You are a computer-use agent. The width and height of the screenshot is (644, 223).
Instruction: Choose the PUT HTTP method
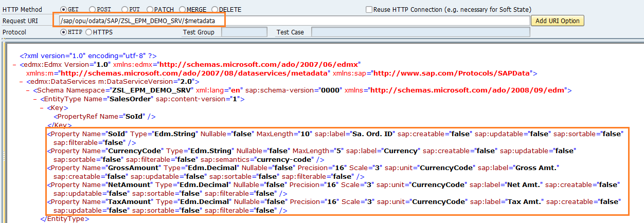click(x=125, y=9)
